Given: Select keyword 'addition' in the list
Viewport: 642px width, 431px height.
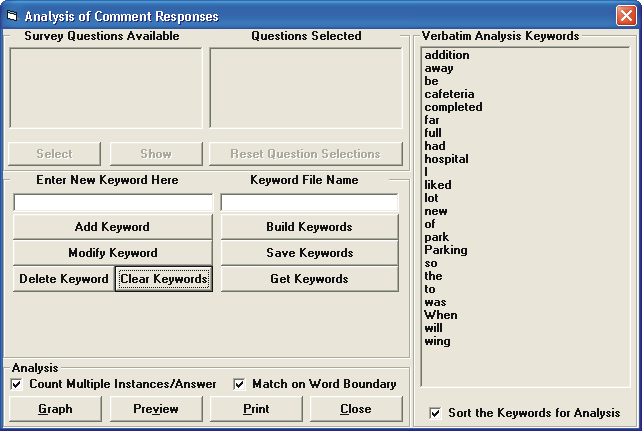Looking at the screenshot, I should tap(447, 55).
